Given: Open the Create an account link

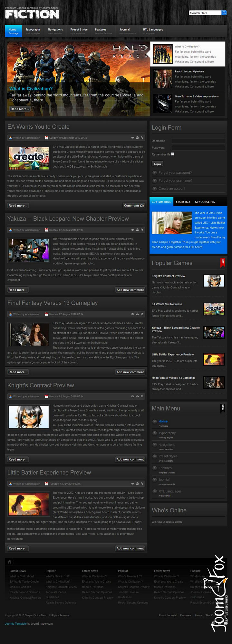Looking at the screenshot, I should coord(172,189).
